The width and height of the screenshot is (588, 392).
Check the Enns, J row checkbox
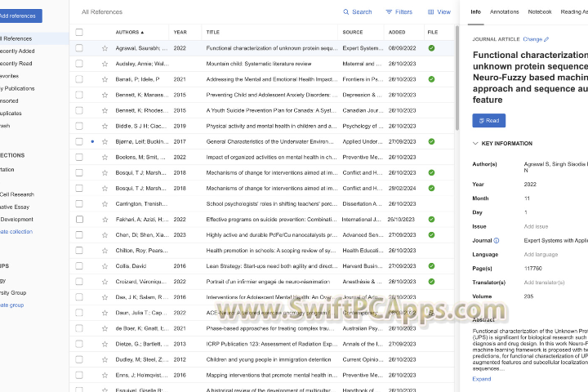click(x=79, y=375)
